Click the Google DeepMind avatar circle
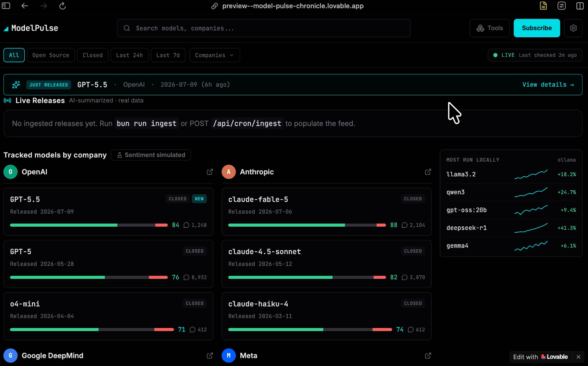This screenshot has height=366, width=588. [x=11, y=356]
